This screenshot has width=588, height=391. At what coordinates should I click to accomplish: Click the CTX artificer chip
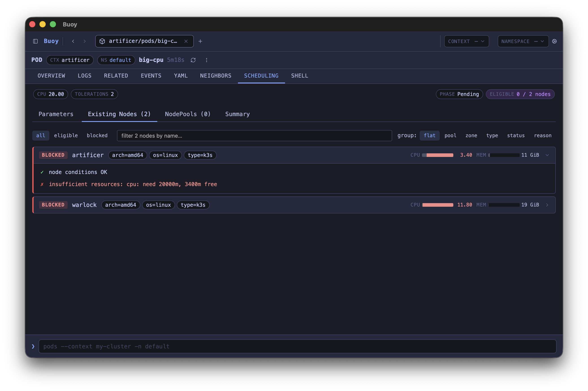[x=70, y=60]
